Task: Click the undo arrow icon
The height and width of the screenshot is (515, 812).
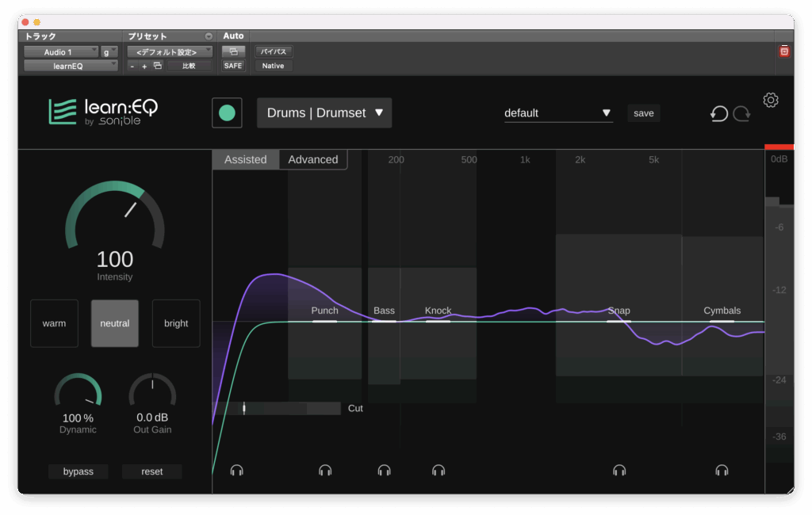Action: [718, 113]
